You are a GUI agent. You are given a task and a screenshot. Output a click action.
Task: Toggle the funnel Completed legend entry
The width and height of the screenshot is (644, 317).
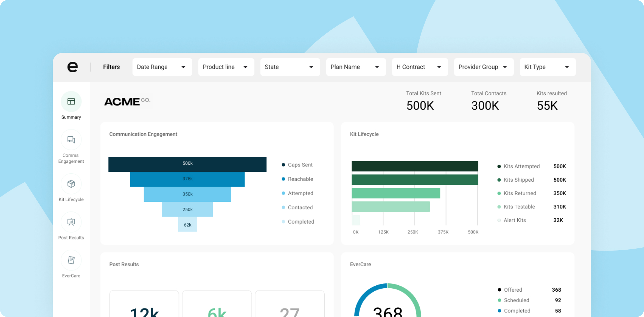298,222
